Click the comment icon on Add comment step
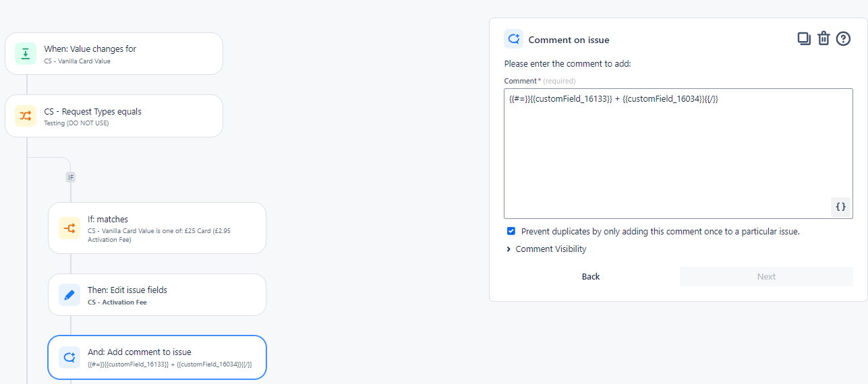This screenshot has width=868, height=384. 69,357
